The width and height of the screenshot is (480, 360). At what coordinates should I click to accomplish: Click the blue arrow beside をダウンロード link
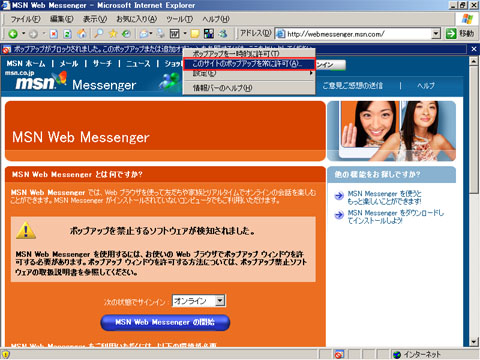click(339, 215)
